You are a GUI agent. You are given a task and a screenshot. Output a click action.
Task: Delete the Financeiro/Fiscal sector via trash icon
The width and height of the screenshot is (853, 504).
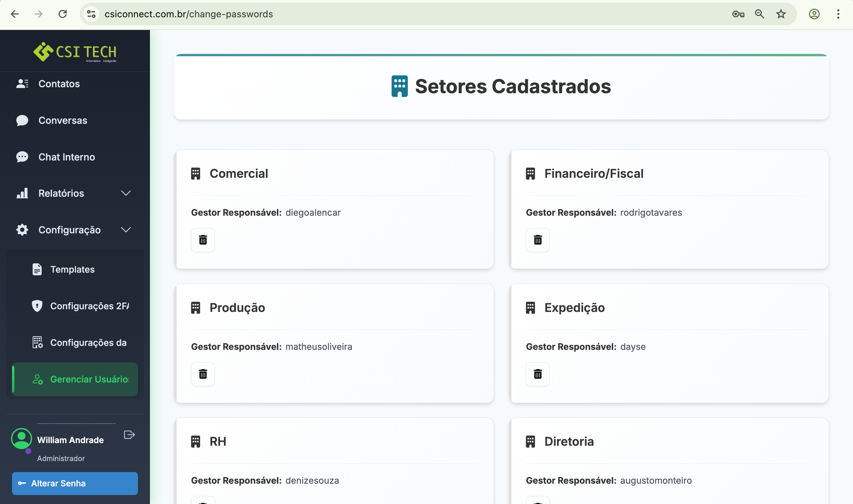pos(538,240)
